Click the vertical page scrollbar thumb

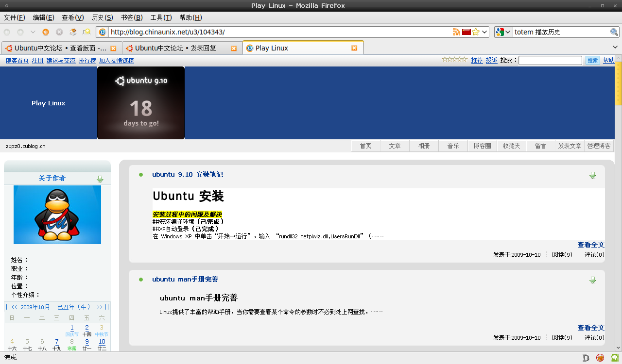pos(618,83)
